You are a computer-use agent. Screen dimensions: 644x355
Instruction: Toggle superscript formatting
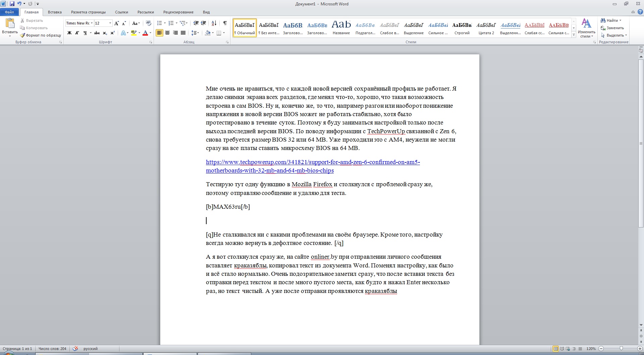click(112, 33)
